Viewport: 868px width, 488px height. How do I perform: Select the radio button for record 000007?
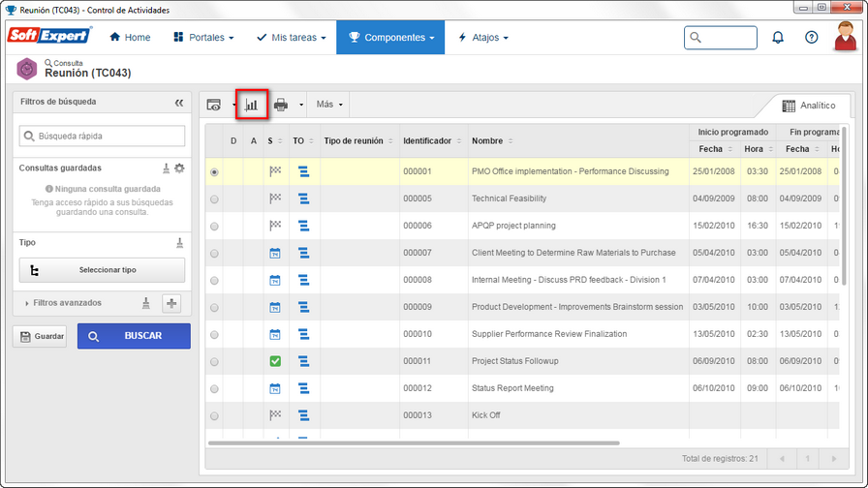[x=214, y=254]
